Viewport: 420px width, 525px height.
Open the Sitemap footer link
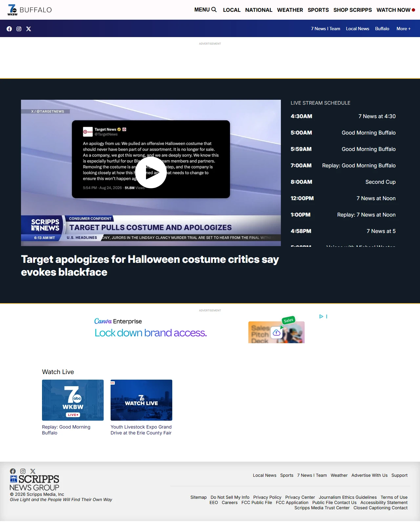pos(199,497)
